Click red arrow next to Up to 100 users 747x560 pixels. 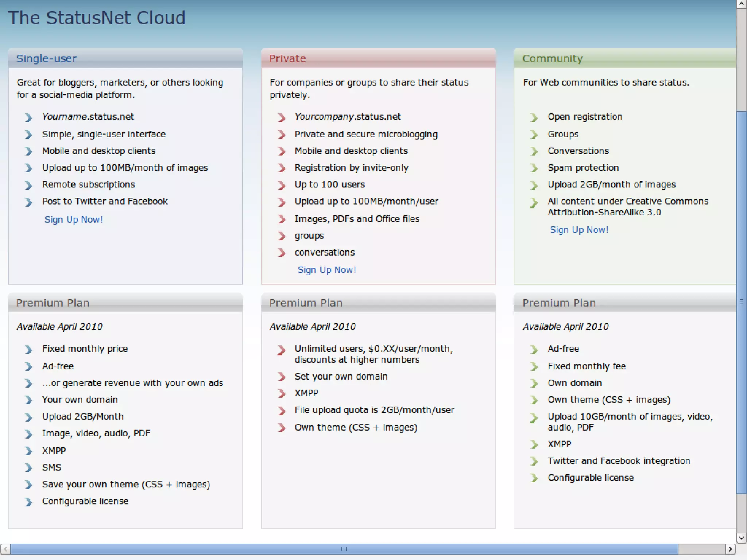pos(281,185)
